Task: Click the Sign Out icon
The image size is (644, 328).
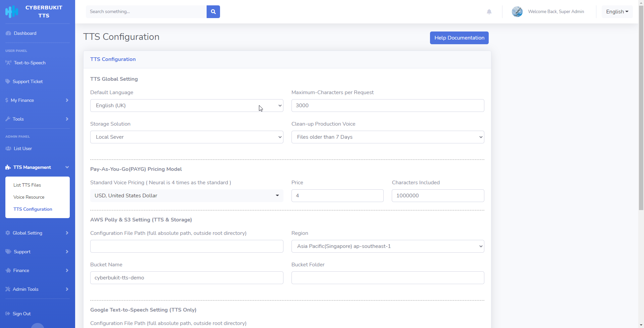Action: (x=8, y=314)
